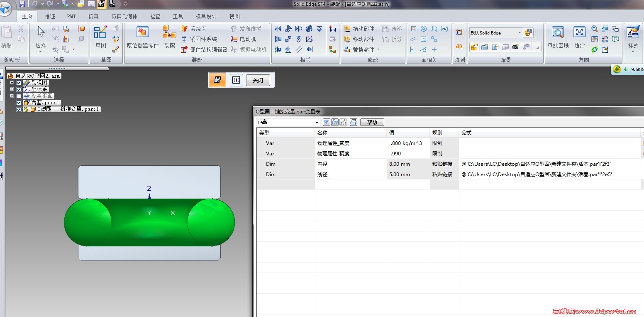Screen dimensions: 644x317
Task: Click the 关闭 button on floating bar
Action: (258, 80)
